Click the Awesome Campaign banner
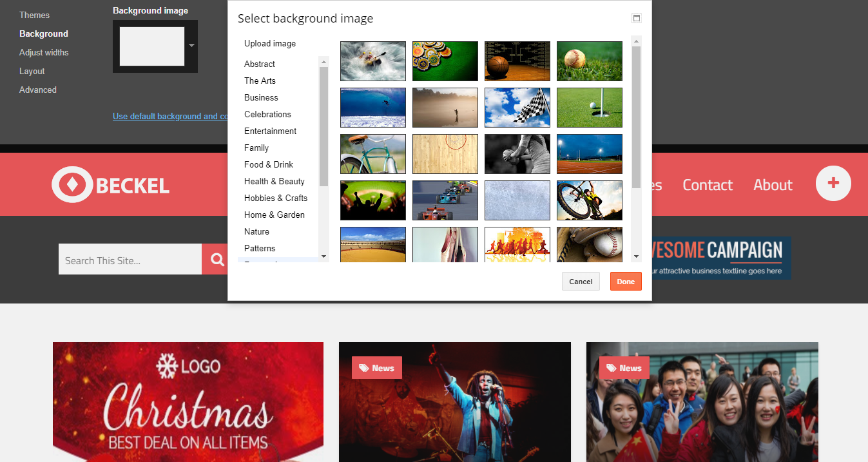868x462 pixels. tap(722, 258)
